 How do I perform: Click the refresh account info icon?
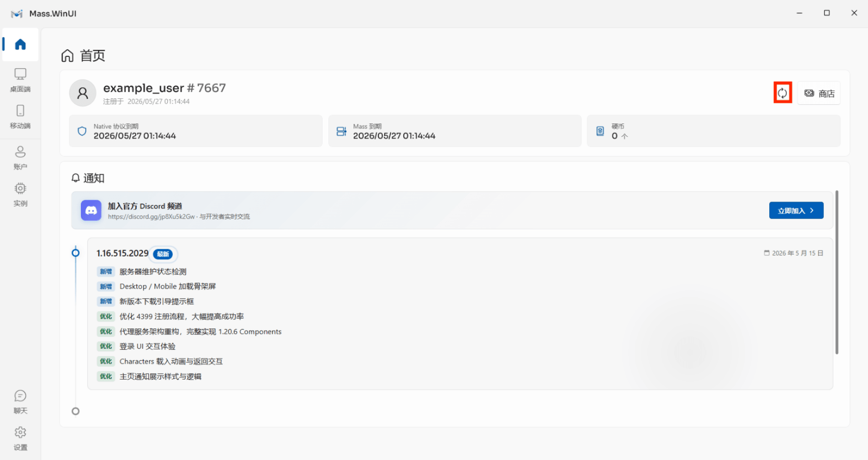click(783, 93)
